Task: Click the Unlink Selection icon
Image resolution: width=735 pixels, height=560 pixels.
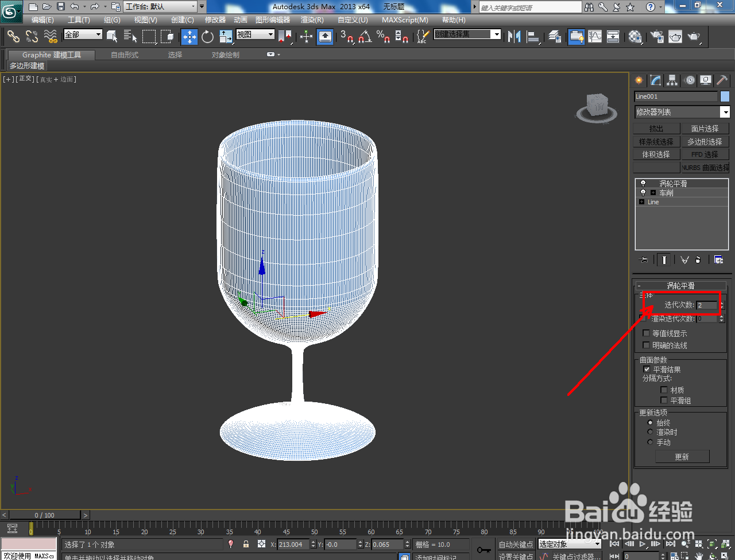Action: (x=32, y=37)
